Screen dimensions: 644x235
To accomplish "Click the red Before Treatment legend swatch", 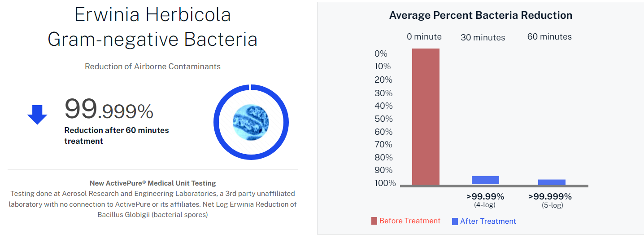I will 374,221.
